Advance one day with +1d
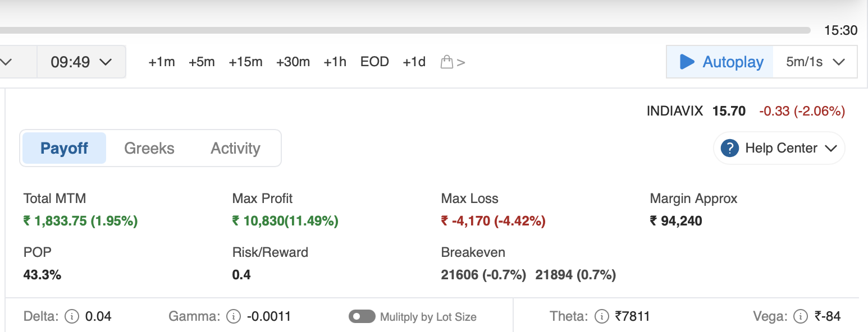The height and width of the screenshot is (332, 868). click(x=414, y=62)
